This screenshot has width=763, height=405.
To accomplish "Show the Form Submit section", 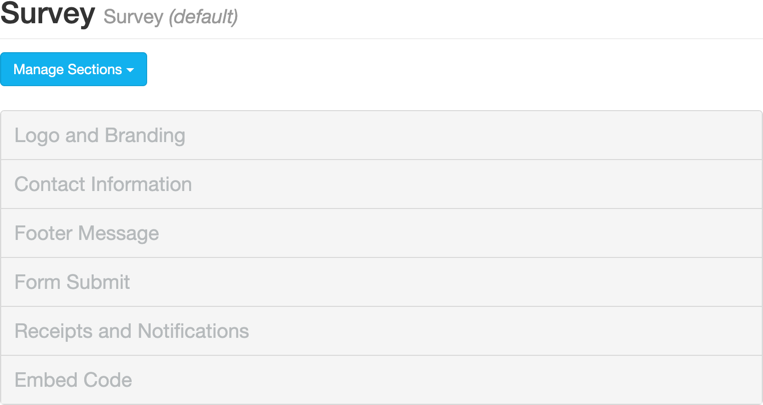I will point(381,282).
